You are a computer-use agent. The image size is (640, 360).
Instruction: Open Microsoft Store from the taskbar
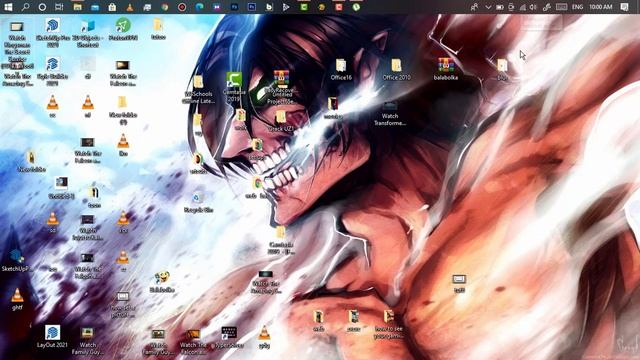click(x=112, y=7)
